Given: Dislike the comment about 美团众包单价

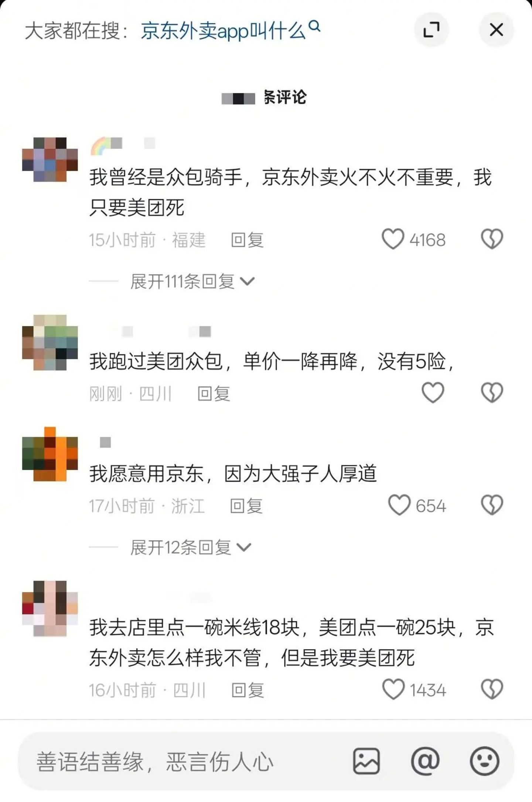Looking at the screenshot, I should coord(492,392).
